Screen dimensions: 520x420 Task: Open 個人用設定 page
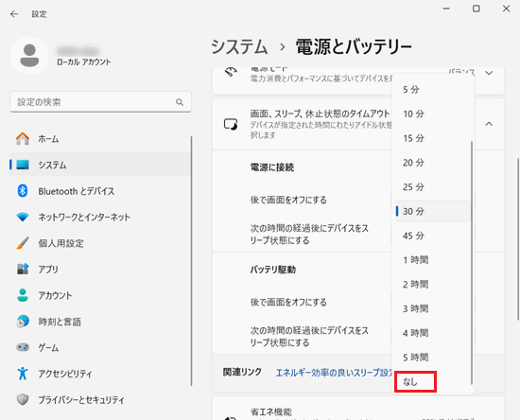(x=100, y=243)
